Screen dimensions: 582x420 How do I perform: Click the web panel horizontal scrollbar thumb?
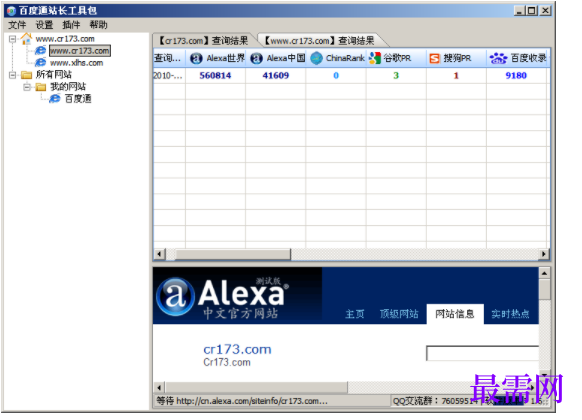pos(256,388)
